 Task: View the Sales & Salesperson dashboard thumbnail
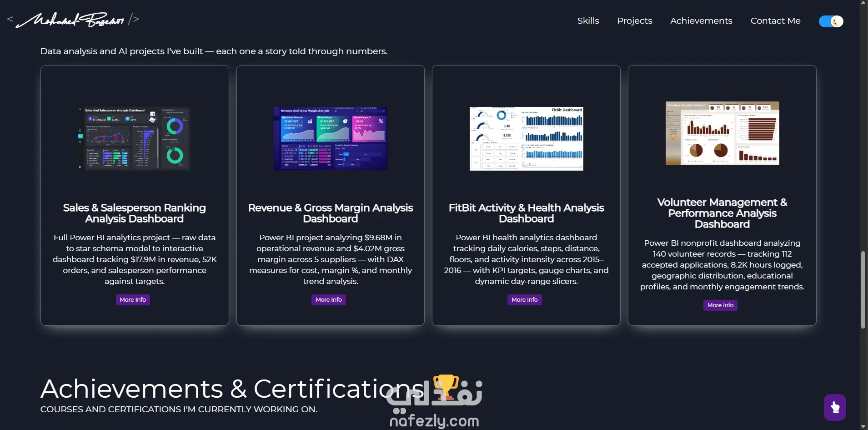point(135,139)
